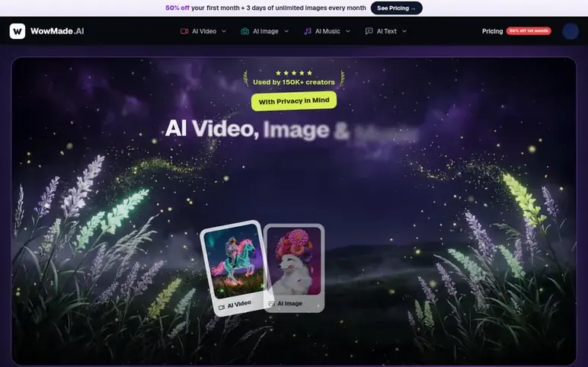Screen dimensions: 588x367
Task: Expand the AI Image dropdown chevron
Action: tap(286, 31)
